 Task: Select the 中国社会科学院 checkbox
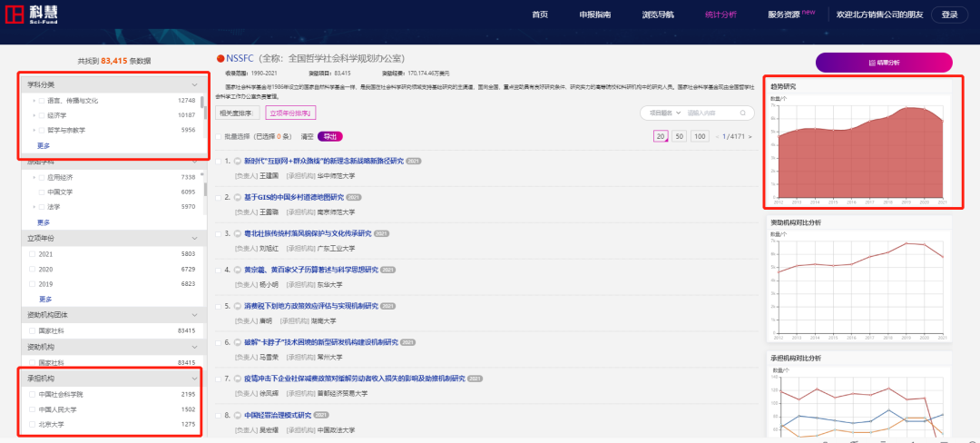click(x=32, y=395)
